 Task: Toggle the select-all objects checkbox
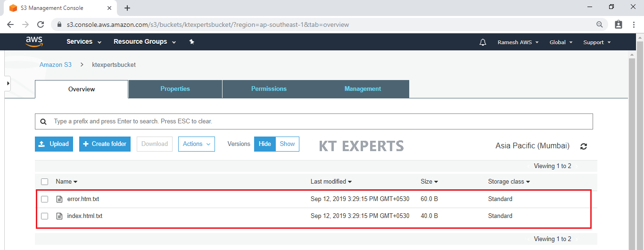(x=44, y=182)
